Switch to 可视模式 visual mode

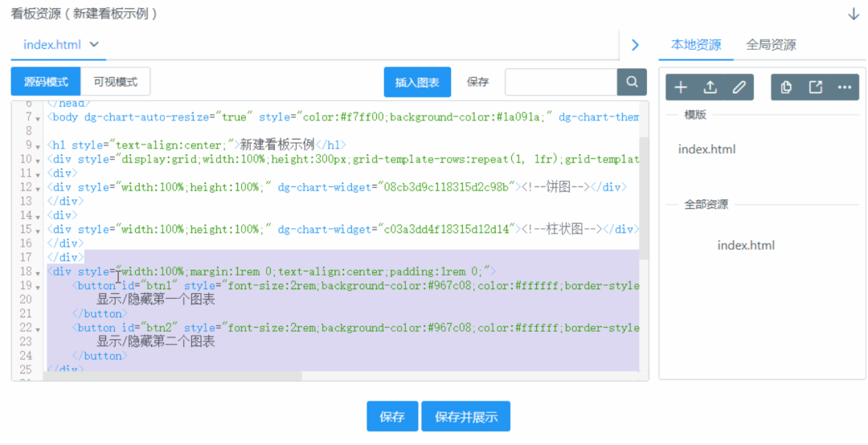116,82
